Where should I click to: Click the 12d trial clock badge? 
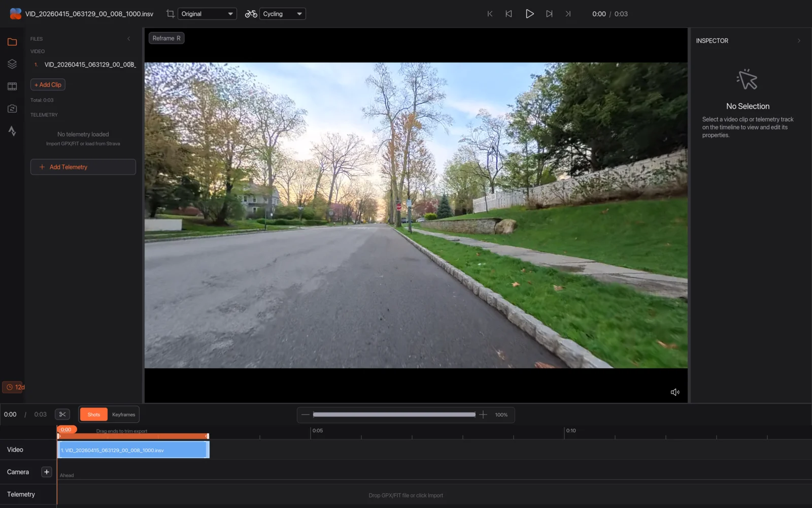click(14, 387)
